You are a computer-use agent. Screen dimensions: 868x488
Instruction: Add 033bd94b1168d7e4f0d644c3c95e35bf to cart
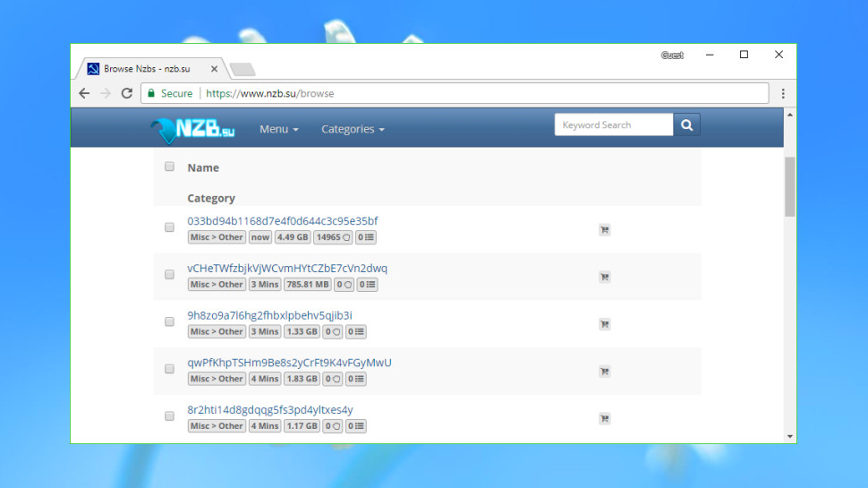pyautogui.click(x=605, y=230)
